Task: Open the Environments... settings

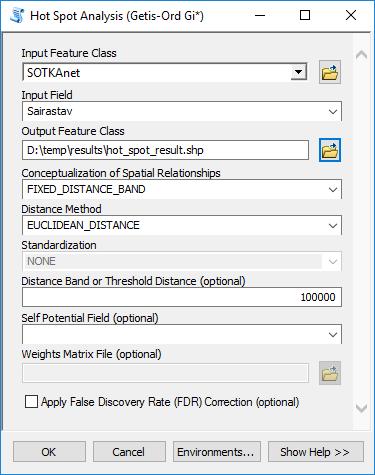Action: pos(217,452)
